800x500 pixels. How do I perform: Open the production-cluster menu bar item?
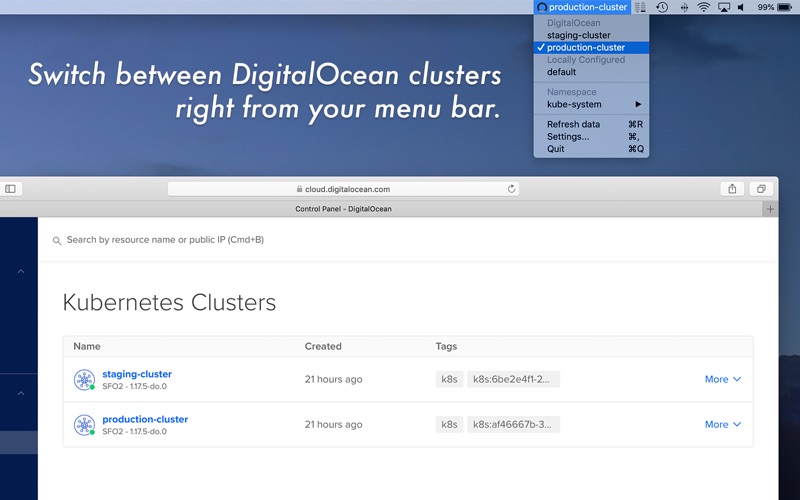coord(582,7)
